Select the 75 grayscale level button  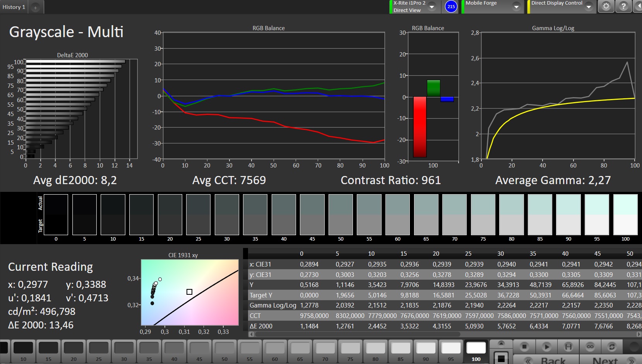pyautogui.click(x=350, y=351)
